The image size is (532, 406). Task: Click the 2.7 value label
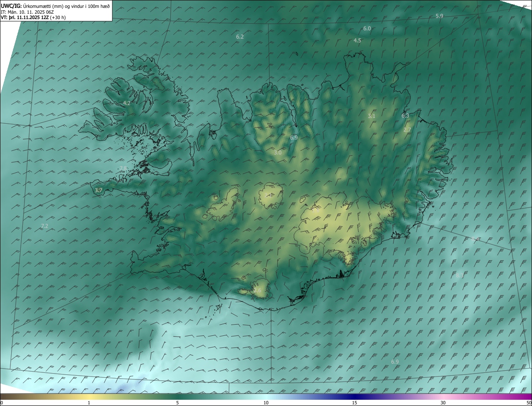(x=407, y=130)
